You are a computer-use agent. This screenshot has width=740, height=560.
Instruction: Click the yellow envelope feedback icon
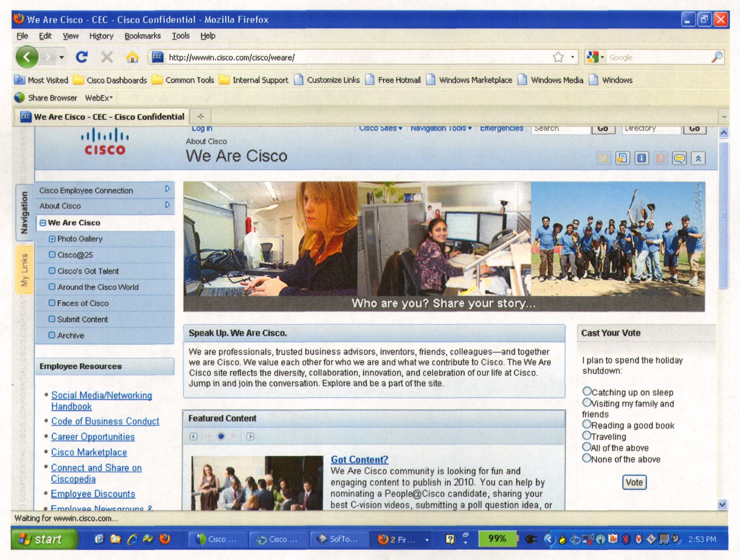[x=679, y=158]
